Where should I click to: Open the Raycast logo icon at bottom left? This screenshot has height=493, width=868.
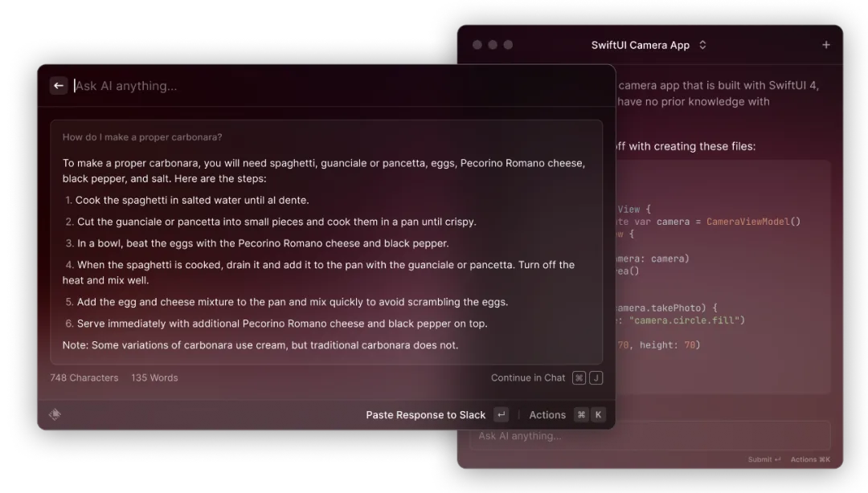(x=55, y=414)
